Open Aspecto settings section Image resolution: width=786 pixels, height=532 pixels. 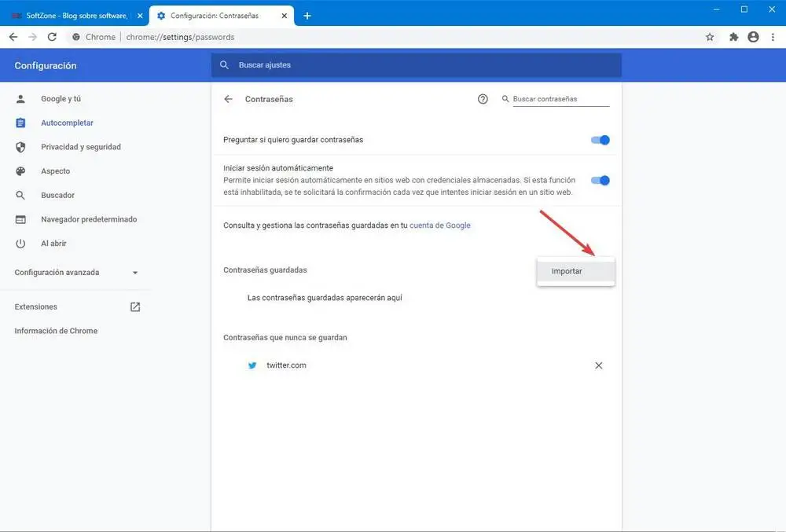56,171
